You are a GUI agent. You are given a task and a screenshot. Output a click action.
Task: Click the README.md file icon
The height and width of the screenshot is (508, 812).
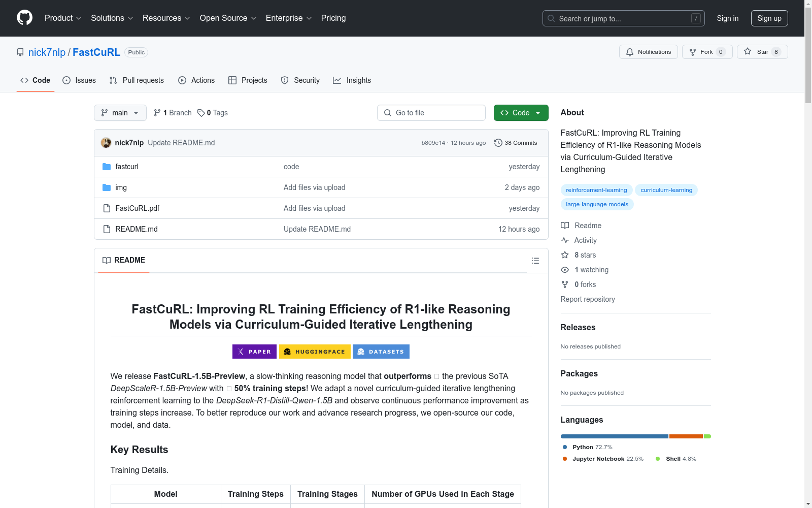[107, 229]
